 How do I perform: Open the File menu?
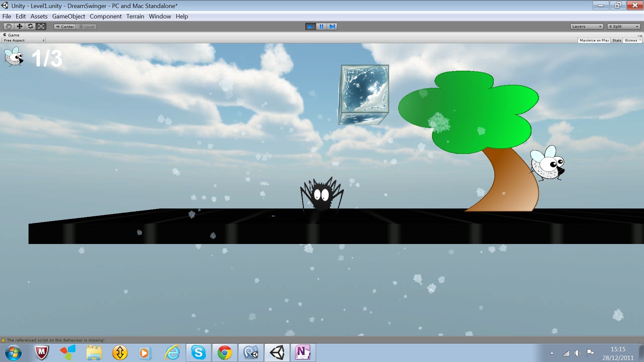(7, 16)
